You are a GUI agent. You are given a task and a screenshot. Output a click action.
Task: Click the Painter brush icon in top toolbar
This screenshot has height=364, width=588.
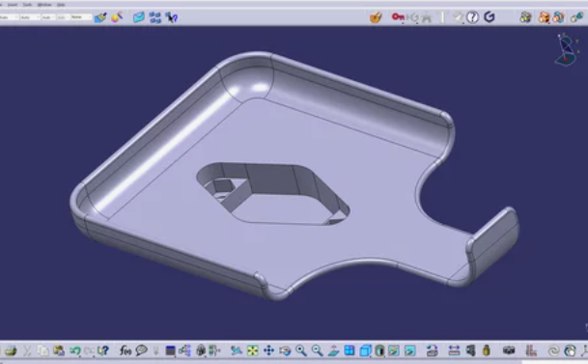[x=100, y=17]
